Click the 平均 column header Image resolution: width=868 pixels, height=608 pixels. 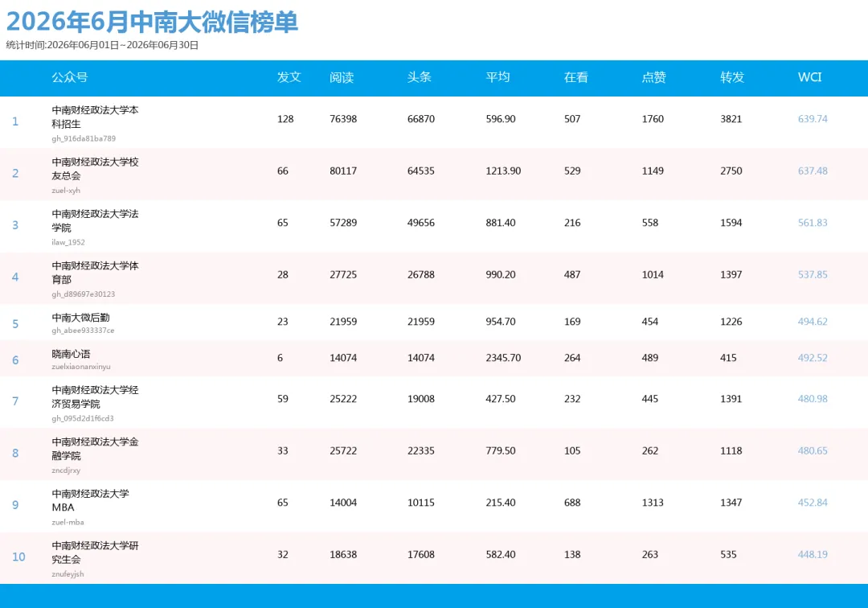tap(497, 77)
